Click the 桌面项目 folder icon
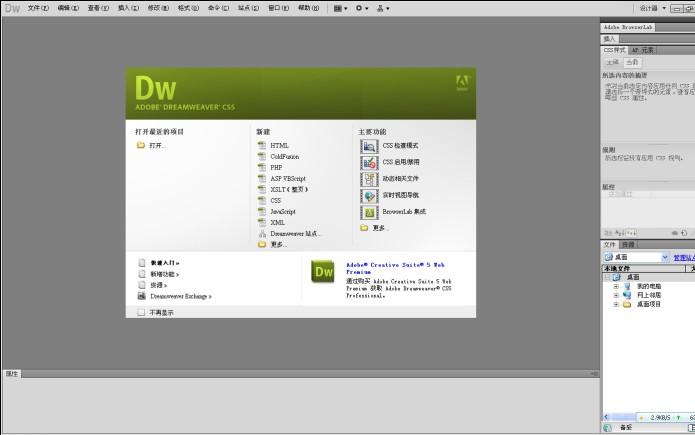This screenshot has width=695, height=435. pyautogui.click(x=627, y=304)
